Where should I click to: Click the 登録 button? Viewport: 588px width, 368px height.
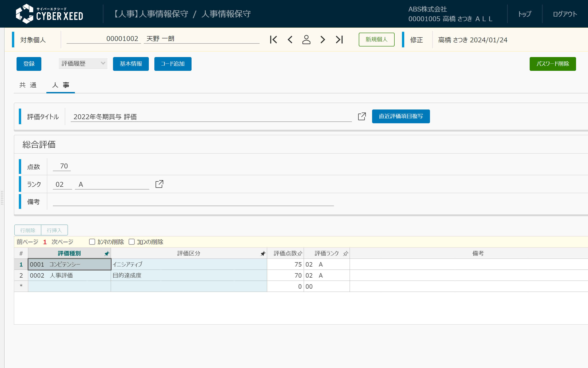click(x=29, y=64)
